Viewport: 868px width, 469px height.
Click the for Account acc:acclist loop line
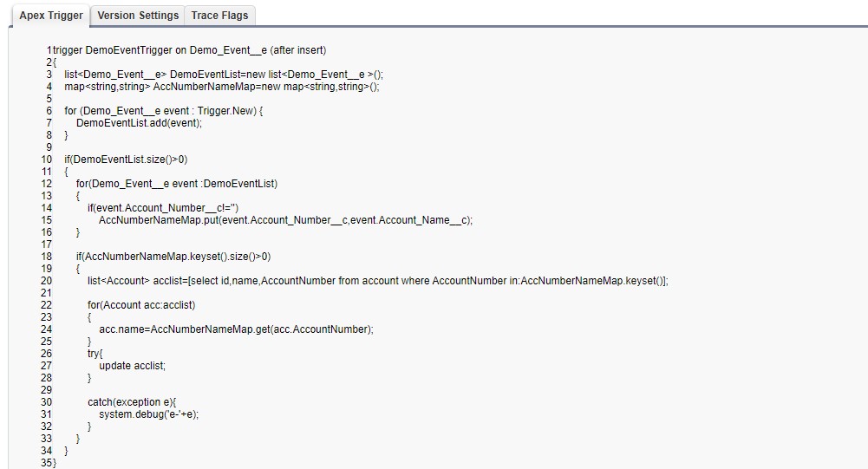click(141, 305)
